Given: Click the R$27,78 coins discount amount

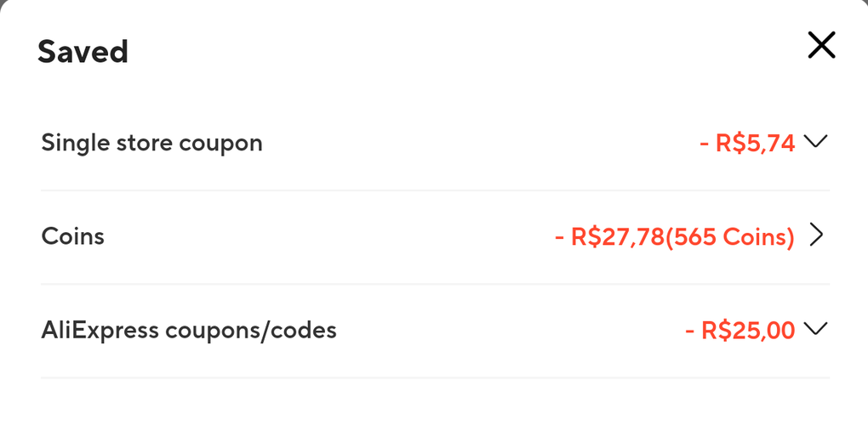Looking at the screenshot, I should coord(617,236).
